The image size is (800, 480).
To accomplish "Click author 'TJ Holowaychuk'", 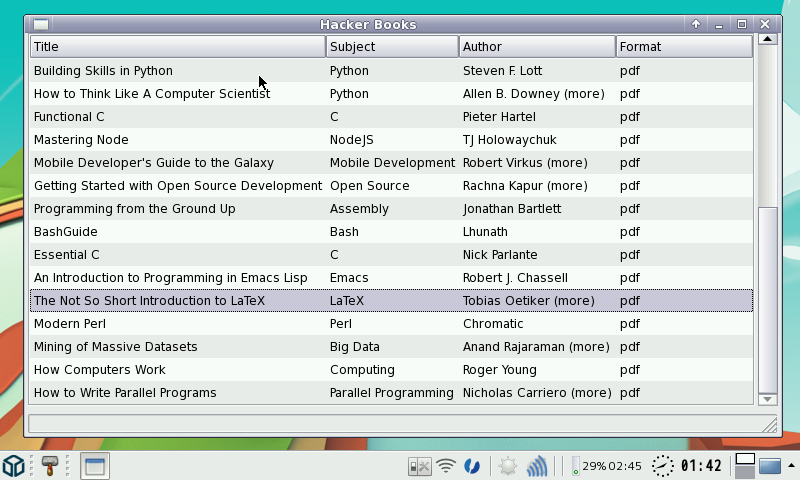I will [x=510, y=140].
